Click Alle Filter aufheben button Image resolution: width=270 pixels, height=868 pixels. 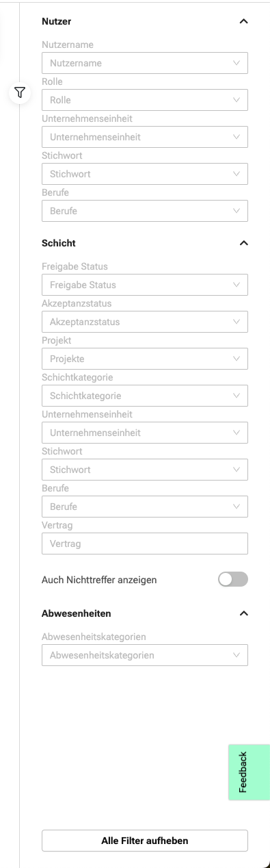(145, 841)
